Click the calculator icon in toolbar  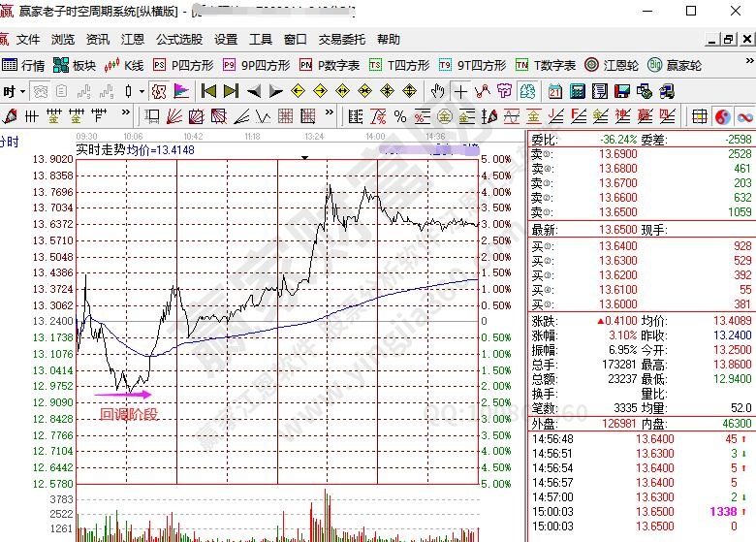point(578,91)
